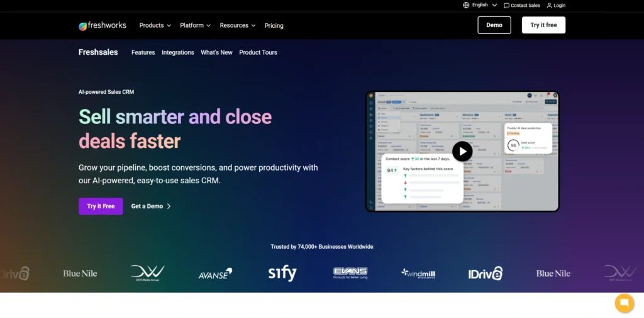
Task: Click the white Try it free button
Action: (543, 25)
